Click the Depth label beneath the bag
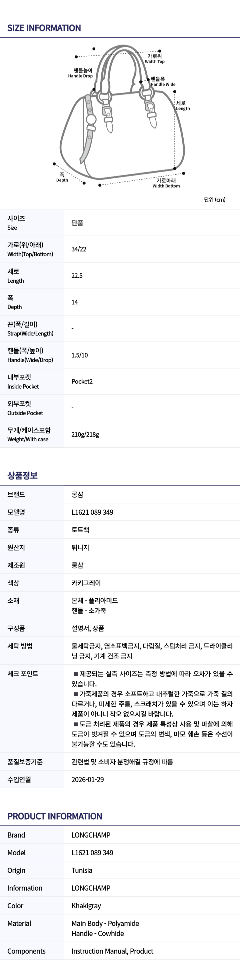The width and height of the screenshot is (240, 980). [x=62, y=178]
